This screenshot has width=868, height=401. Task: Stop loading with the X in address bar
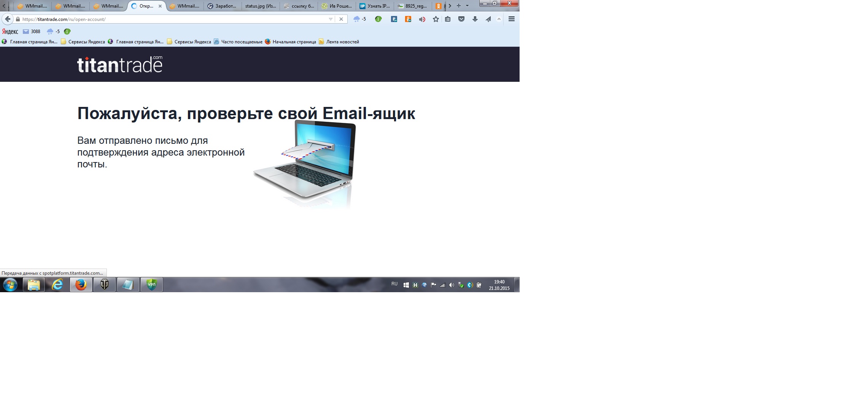[x=341, y=19]
